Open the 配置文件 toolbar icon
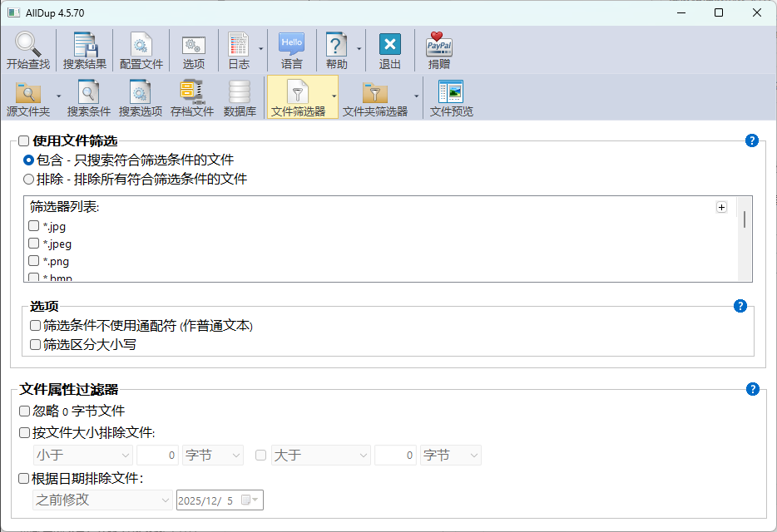Screen dimensions: 777x532 coord(141,45)
